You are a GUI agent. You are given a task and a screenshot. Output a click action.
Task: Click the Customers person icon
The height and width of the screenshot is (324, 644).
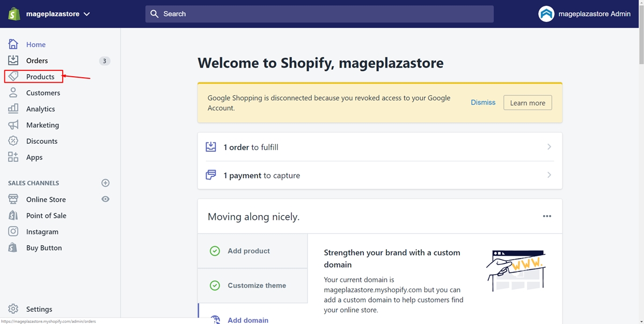point(13,92)
